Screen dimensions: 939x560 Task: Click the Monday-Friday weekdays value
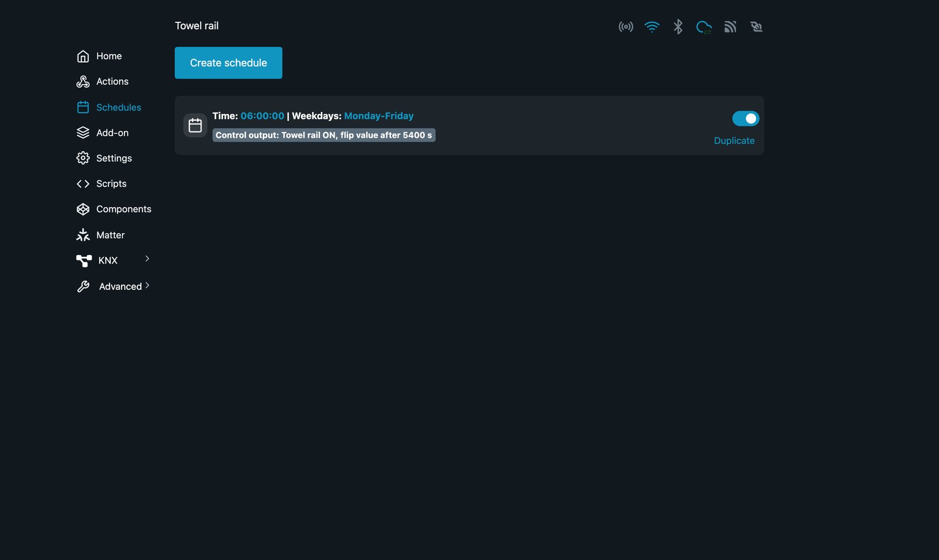click(x=379, y=116)
